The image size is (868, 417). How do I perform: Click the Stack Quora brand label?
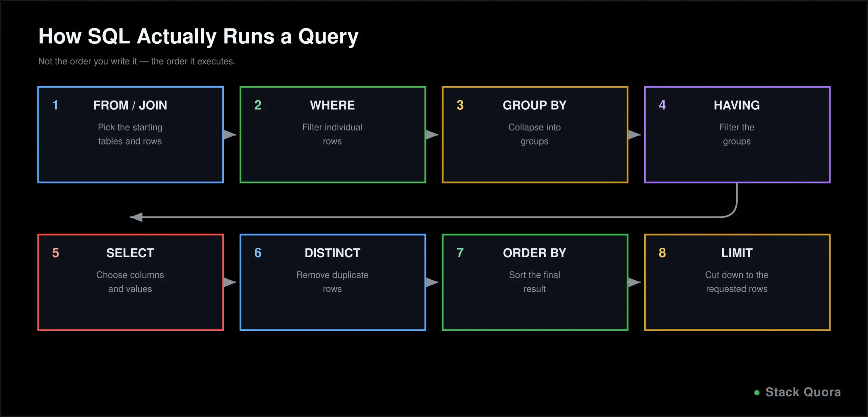[x=803, y=392]
